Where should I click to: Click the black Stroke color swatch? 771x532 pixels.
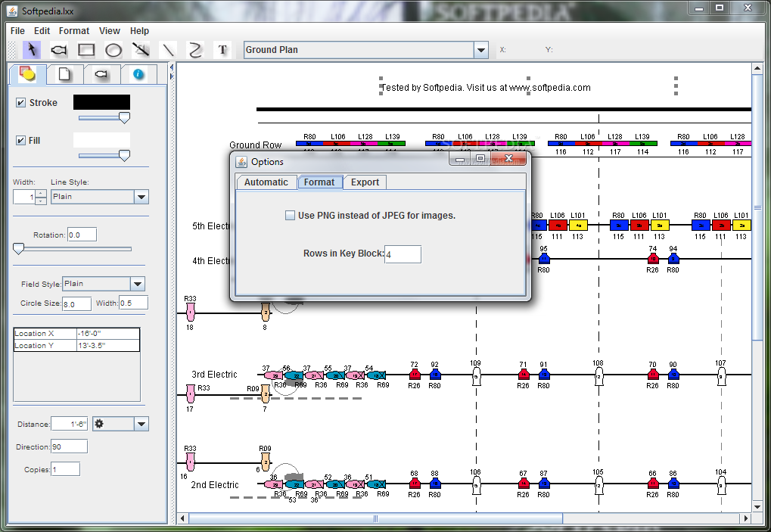tap(102, 102)
